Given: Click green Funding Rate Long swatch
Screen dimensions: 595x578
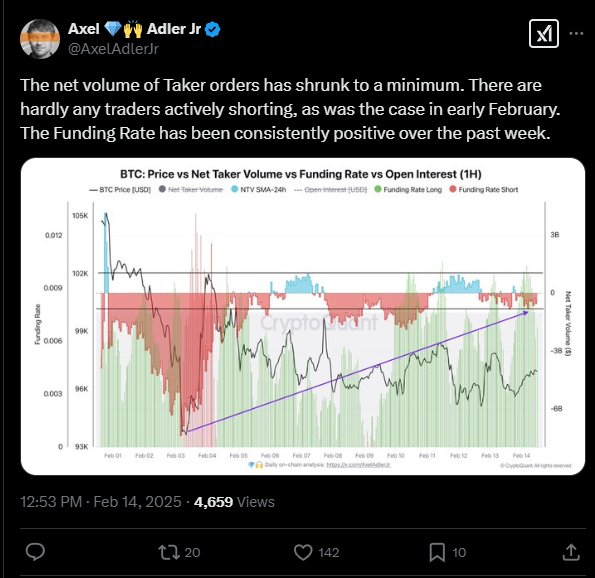Looking at the screenshot, I should pos(378,189).
